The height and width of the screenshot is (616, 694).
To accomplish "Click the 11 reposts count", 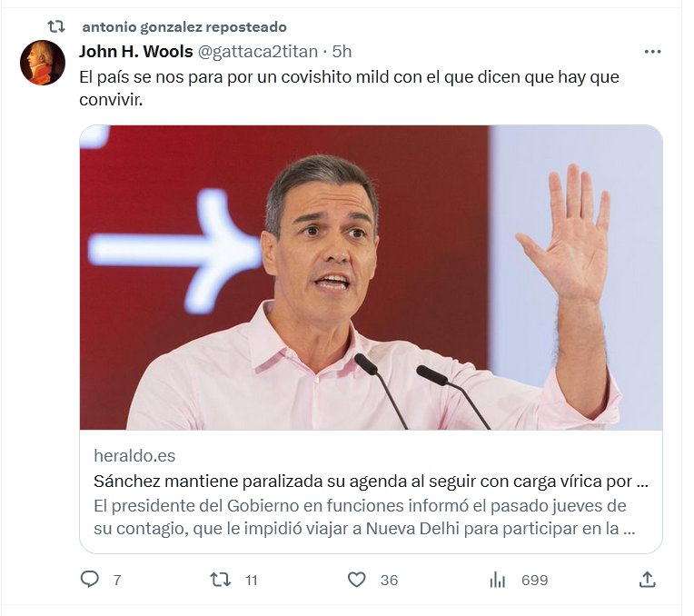I will click(x=252, y=581).
